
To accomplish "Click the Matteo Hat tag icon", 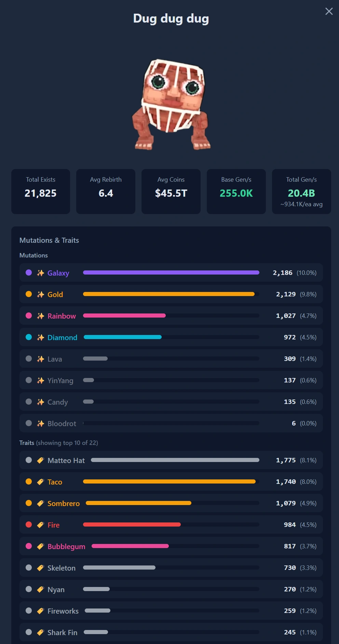I will (x=41, y=460).
